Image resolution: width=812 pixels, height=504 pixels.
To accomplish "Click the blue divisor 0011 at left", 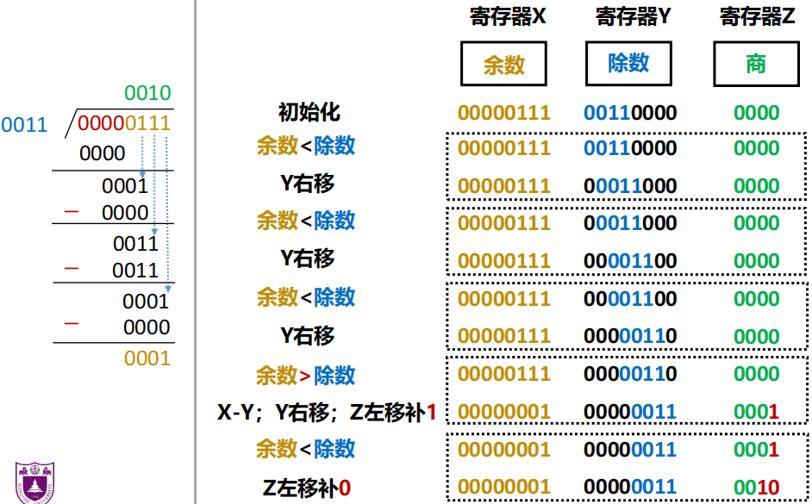I will pos(24,125).
